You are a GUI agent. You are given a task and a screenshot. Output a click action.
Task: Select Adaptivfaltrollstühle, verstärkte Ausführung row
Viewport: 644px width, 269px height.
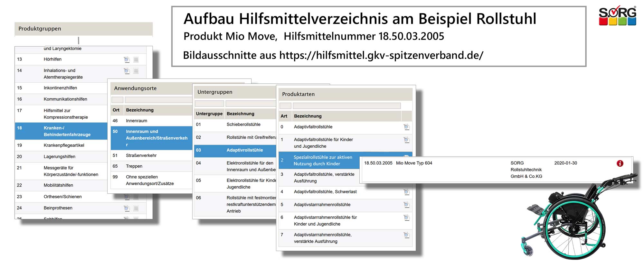319,178
